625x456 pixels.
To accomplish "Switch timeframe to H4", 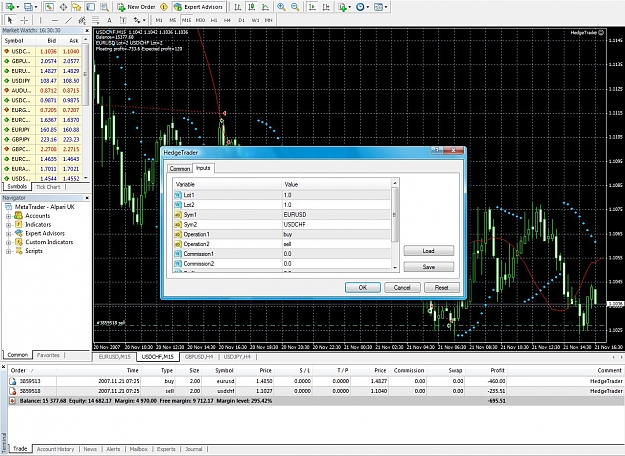I will click(x=227, y=20).
